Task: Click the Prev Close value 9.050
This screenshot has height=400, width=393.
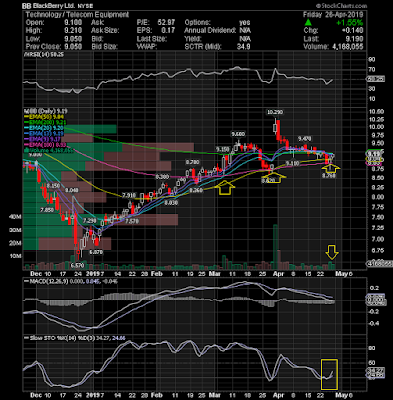Action: 73,47
